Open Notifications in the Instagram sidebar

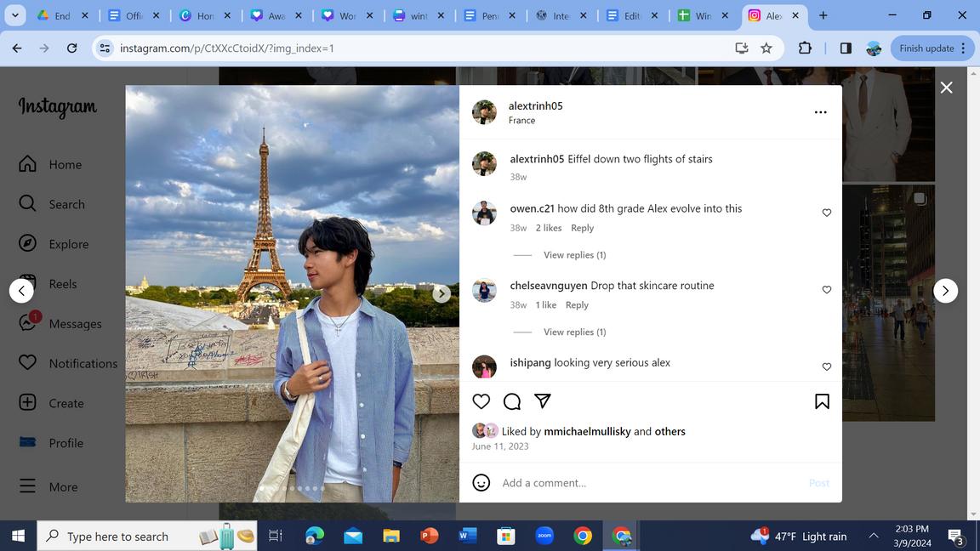pyautogui.click(x=67, y=364)
